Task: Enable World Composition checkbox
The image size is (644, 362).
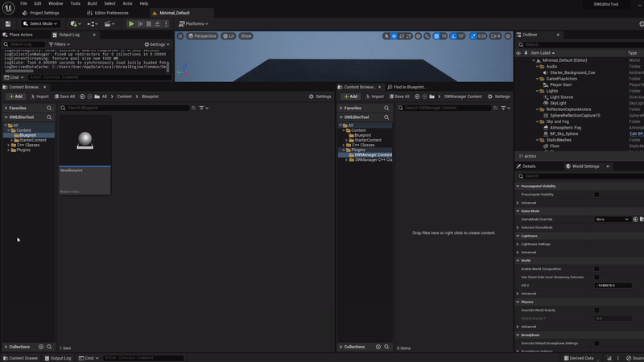Action: click(597, 269)
